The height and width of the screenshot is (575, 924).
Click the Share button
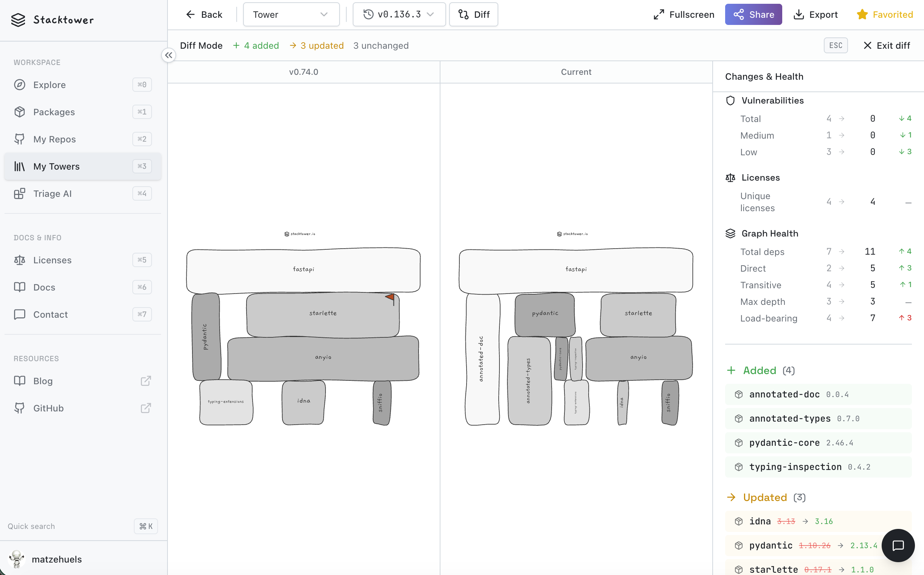coord(753,14)
